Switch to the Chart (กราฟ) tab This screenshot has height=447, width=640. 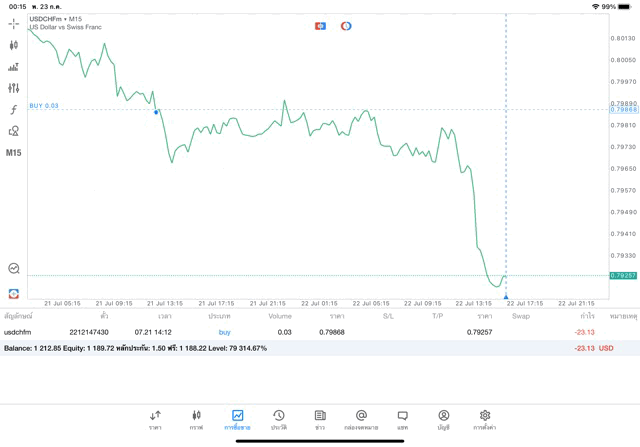pyautogui.click(x=196, y=420)
